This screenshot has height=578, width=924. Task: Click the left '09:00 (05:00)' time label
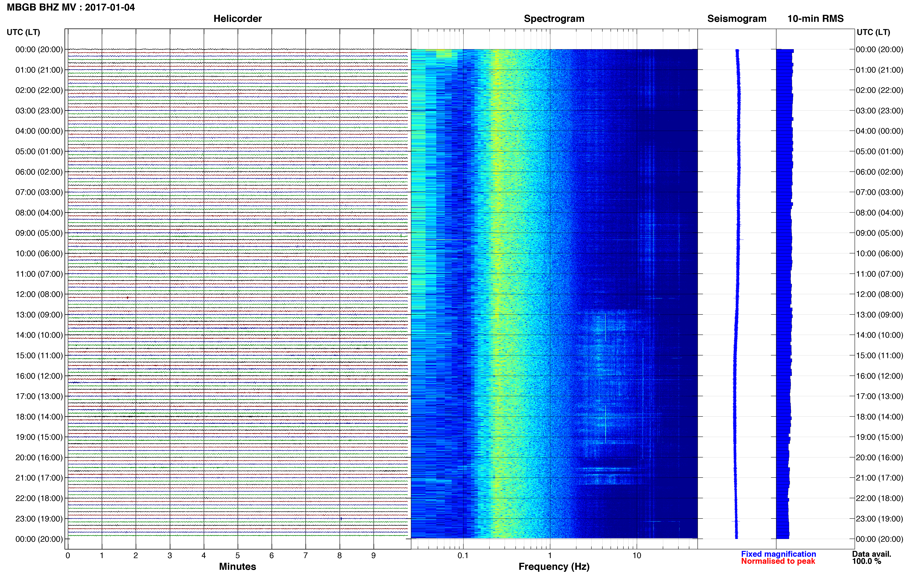(x=39, y=233)
